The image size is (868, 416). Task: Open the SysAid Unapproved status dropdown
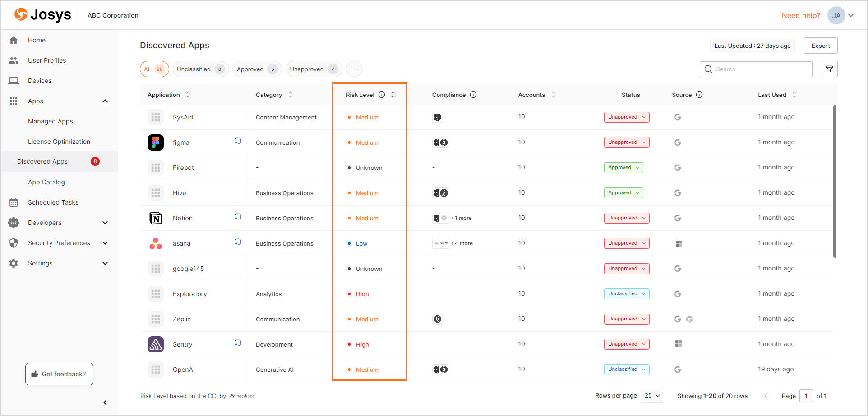(x=627, y=117)
